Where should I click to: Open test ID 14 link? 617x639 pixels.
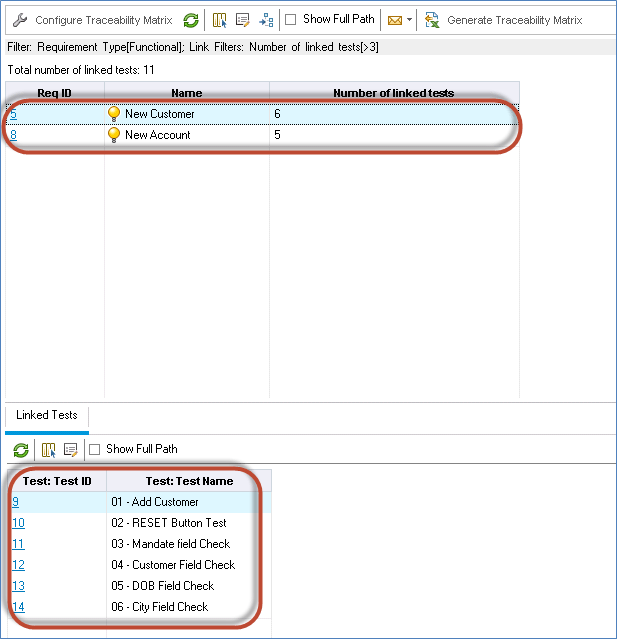pyautogui.click(x=18, y=607)
